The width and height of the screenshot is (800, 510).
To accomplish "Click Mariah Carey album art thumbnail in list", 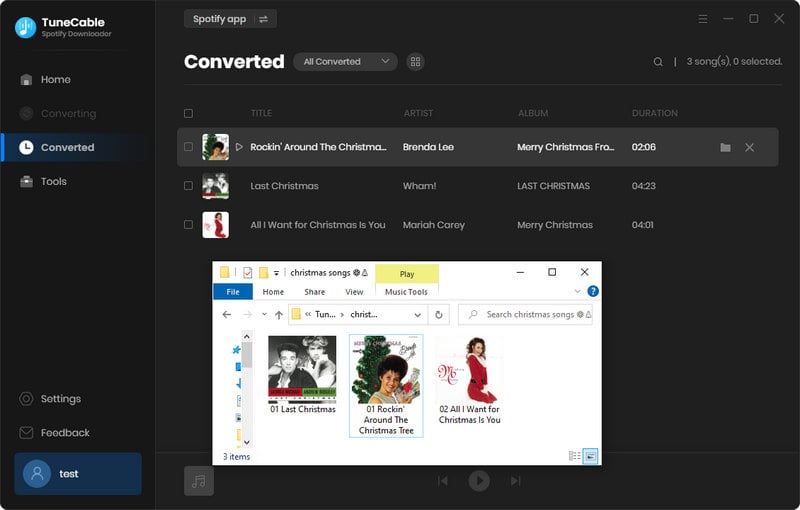I will 215,224.
